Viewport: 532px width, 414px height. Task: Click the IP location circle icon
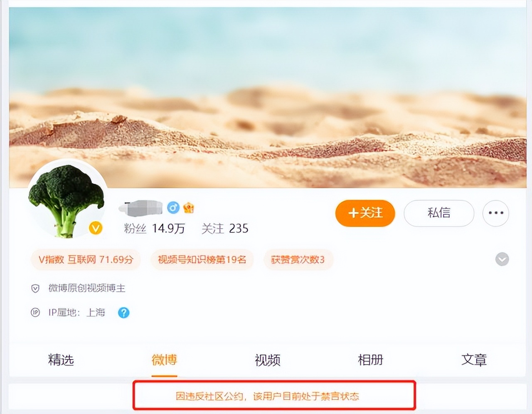35,313
